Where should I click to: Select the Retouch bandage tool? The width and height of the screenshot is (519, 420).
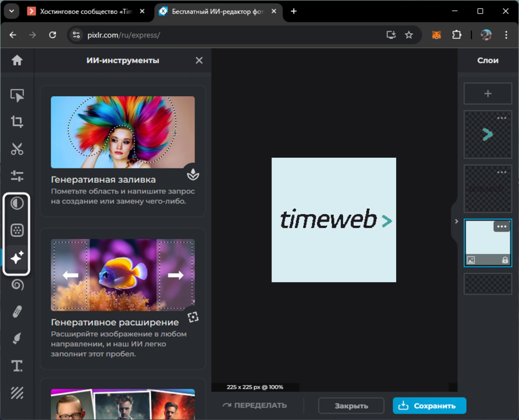tap(17, 311)
